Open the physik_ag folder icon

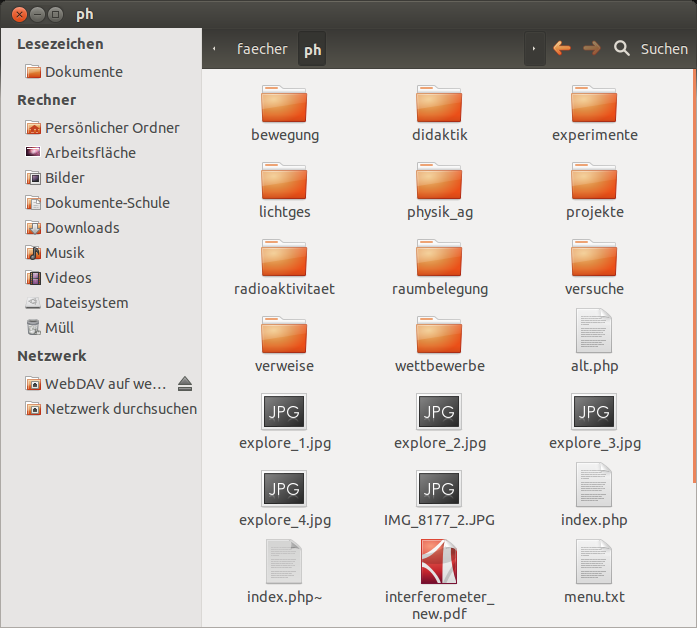(439, 182)
